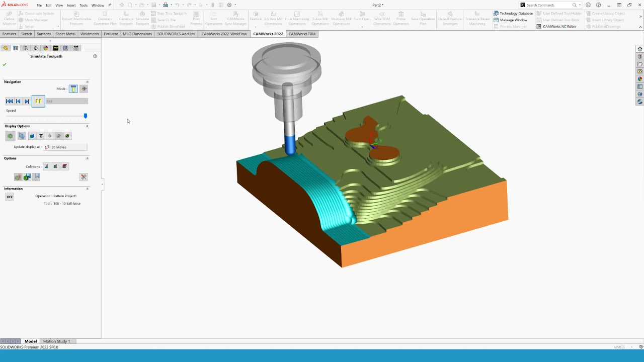Viewport: 644px width, 362px height.
Task: Launch CAMWorks NC Editor
Action: coord(556,27)
